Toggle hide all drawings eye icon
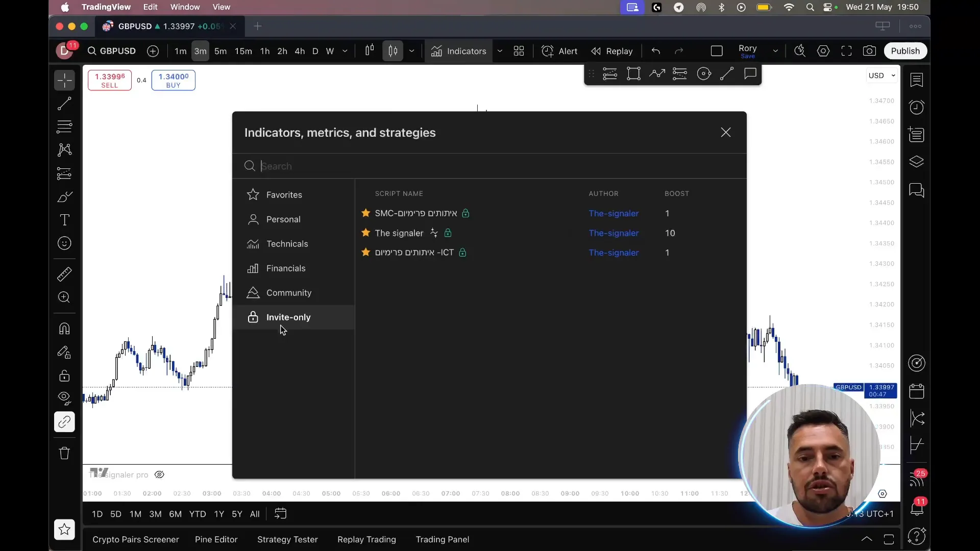 pos(64,398)
